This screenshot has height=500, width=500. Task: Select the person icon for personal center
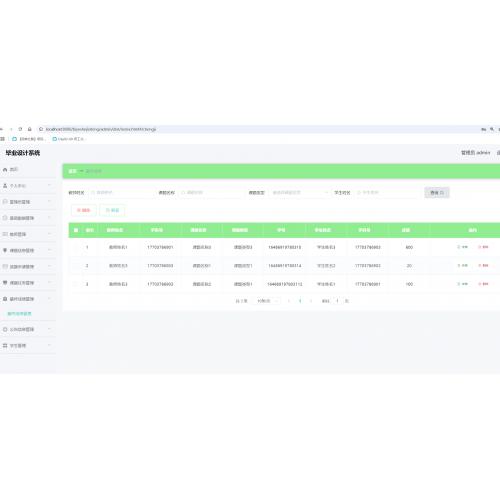5,186
